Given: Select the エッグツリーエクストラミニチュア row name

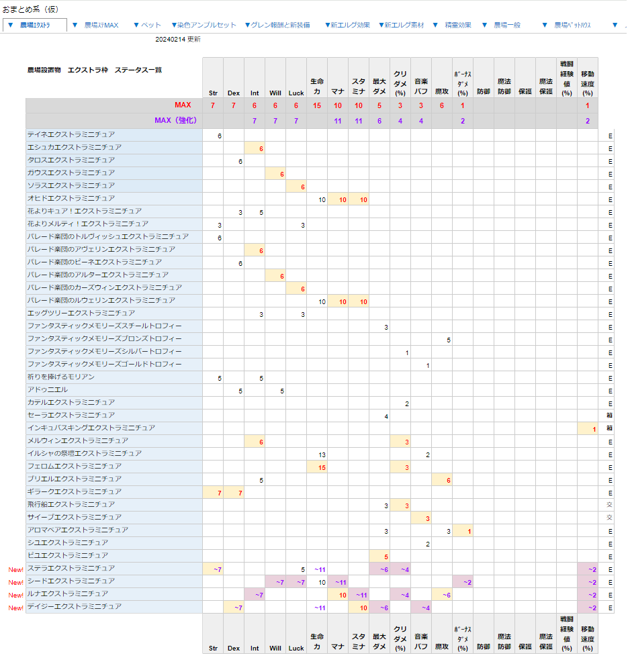Looking at the screenshot, I should (81, 314).
